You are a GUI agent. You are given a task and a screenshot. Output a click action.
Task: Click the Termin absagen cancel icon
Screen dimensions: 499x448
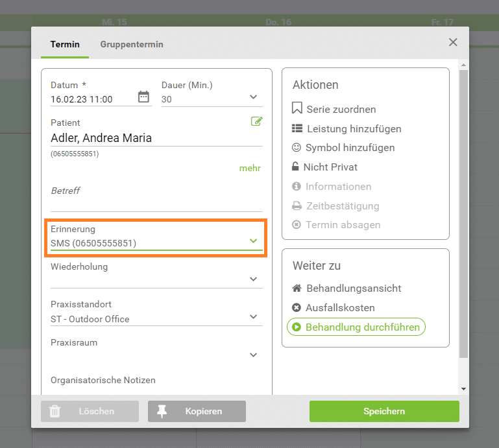297,224
